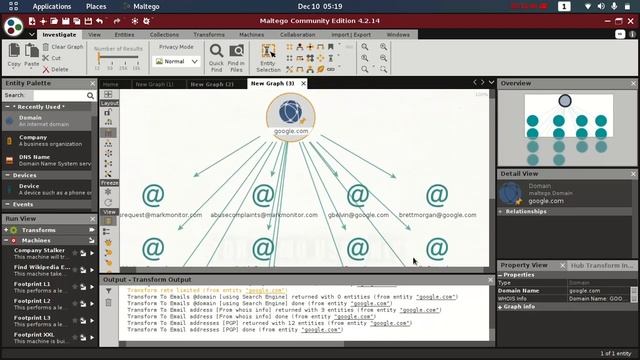Click the refresh layout icon under Freeze
640x360 pixels.
coord(108,202)
